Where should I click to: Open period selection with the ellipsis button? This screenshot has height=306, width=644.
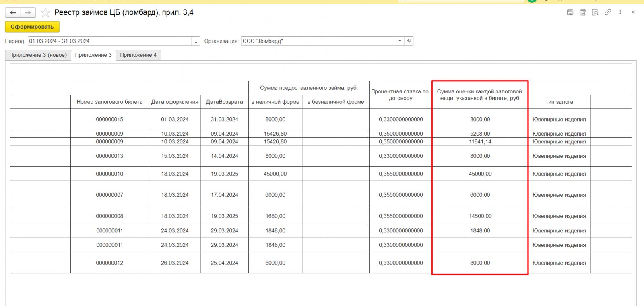pyautogui.click(x=196, y=41)
